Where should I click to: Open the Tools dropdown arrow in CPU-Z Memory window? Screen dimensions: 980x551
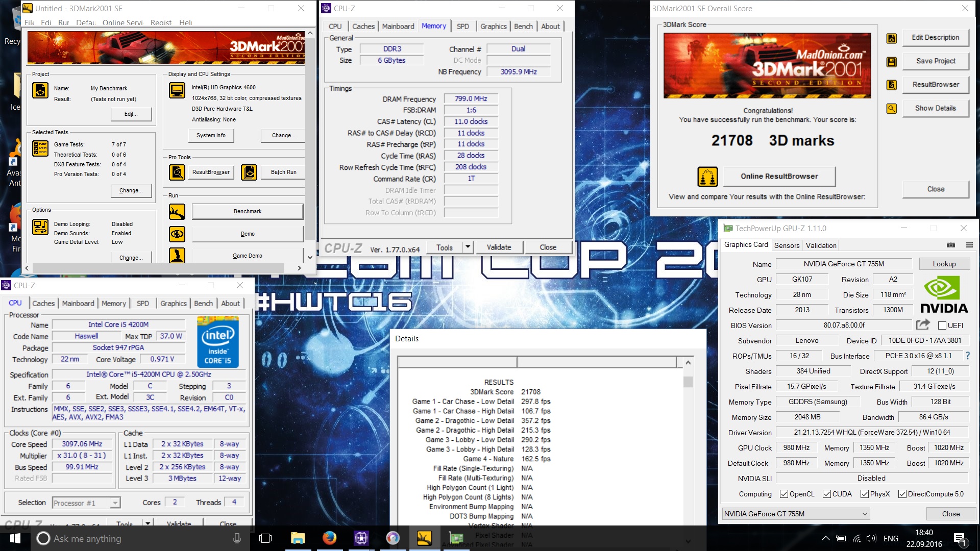tap(468, 247)
